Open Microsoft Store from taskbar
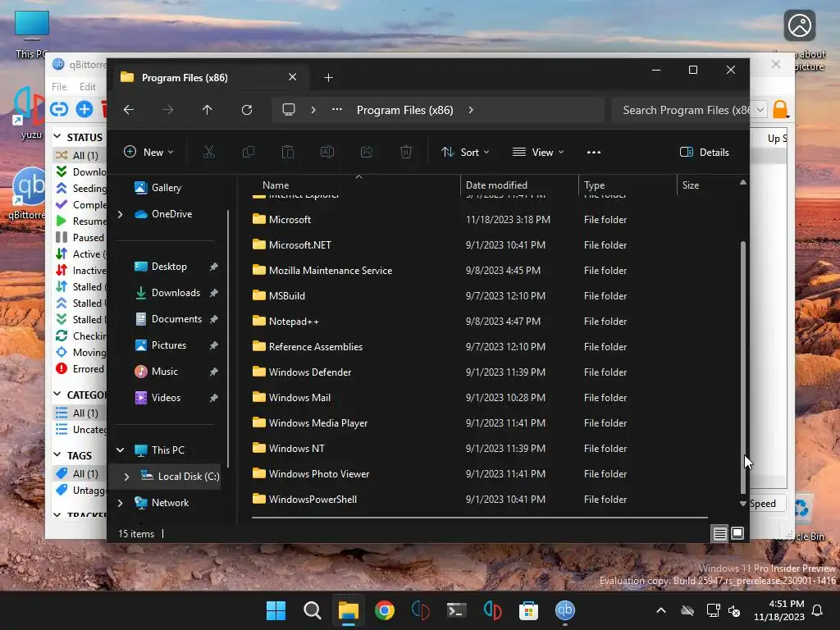The height and width of the screenshot is (630, 840). [x=528, y=610]
